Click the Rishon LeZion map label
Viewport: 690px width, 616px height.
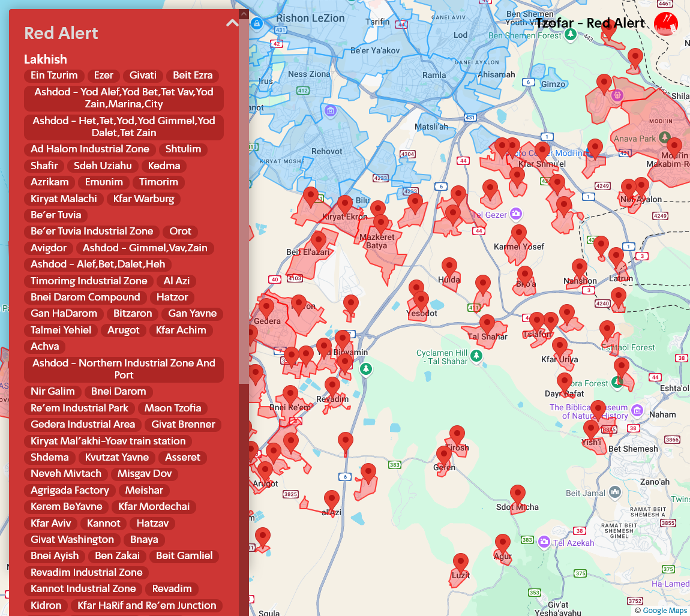[310, 19]
